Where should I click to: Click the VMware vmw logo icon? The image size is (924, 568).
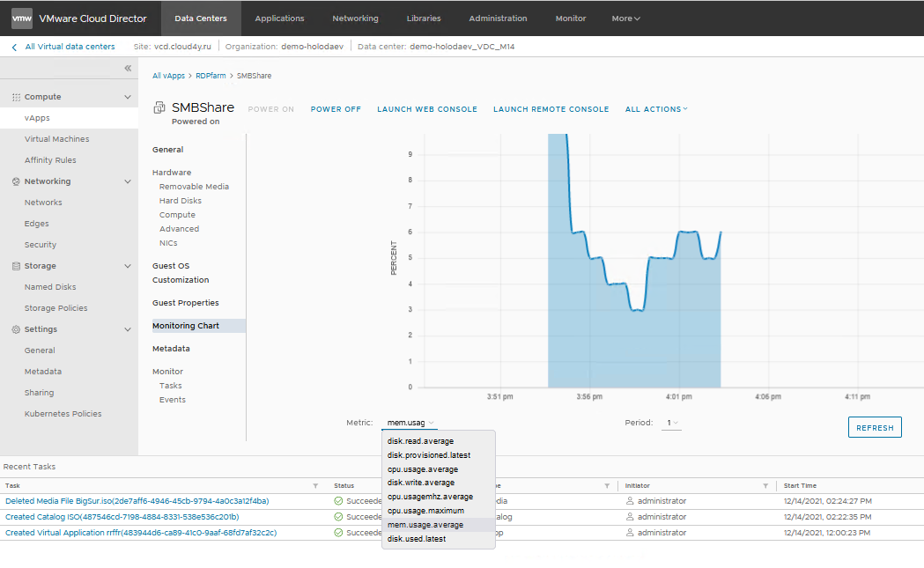[22, 18]
